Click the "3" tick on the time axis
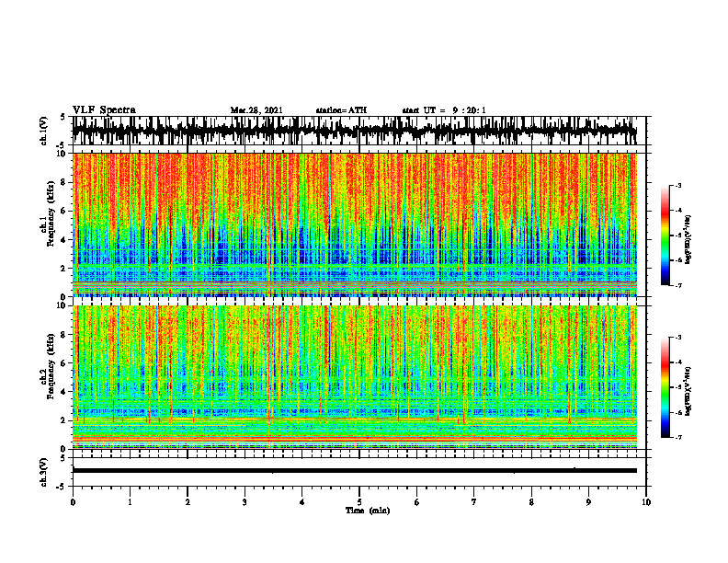This screenshot has height=563, width=728. tap(245, 502)
